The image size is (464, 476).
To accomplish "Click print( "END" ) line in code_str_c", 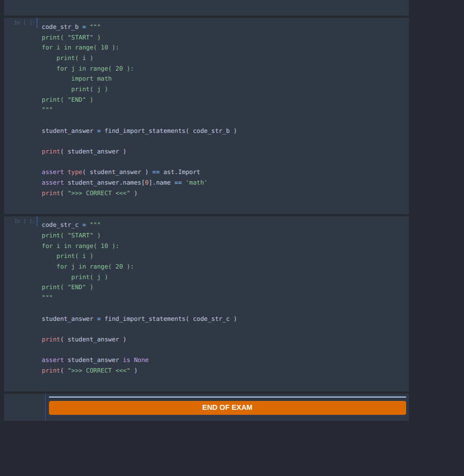I will pyautogui.click(x=67, y=287).
